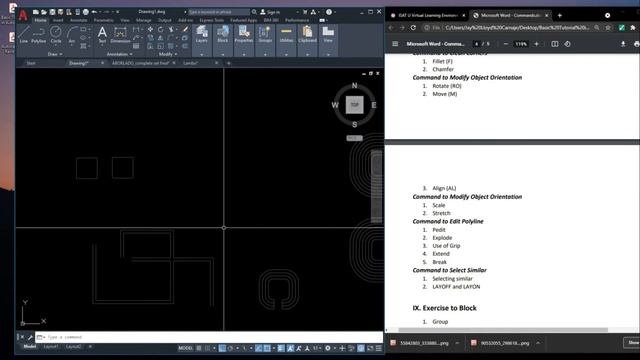Select the Move tool in Modify panel
This screenshot has width=640, height=360.
[150, 29]
